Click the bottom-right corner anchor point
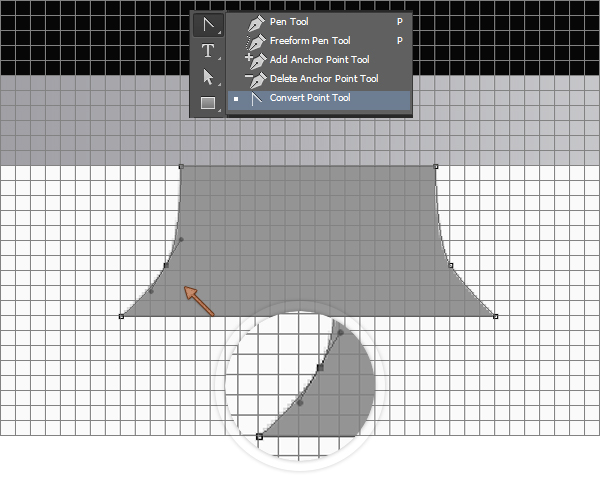The image size is (600, 485). click(496, 316)
